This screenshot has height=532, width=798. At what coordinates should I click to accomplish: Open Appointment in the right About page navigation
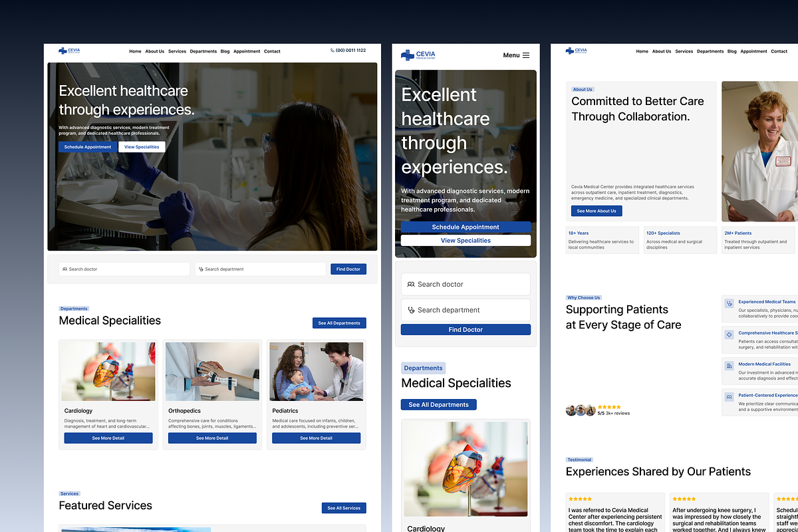[753, 51]
